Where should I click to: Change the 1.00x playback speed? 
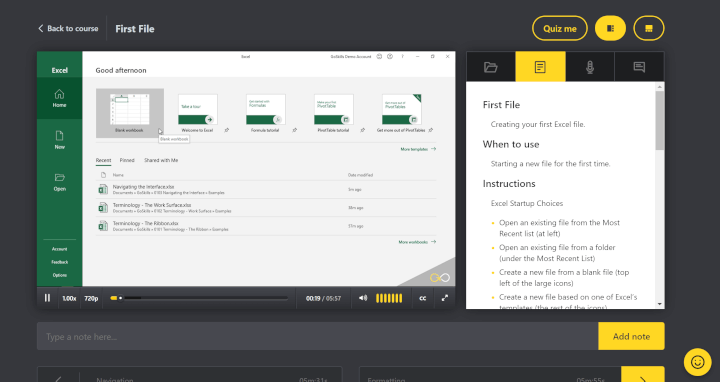(69, 298)
